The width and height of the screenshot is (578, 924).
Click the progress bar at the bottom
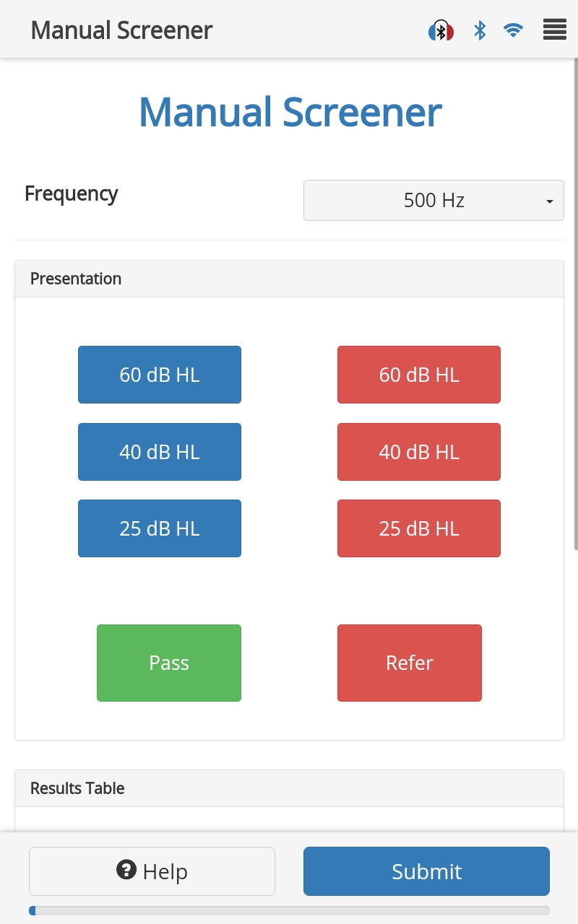[x=289, y=911]
